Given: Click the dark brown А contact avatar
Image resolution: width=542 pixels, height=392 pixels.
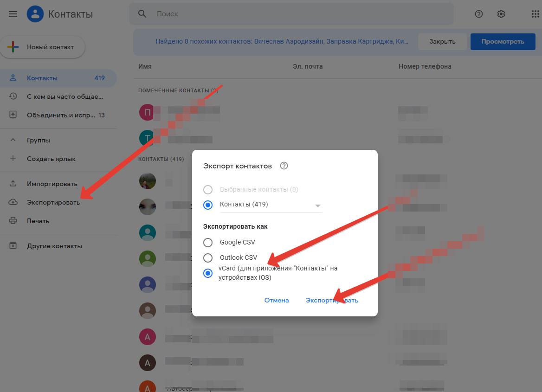Looking at the screenshot, I should [x=147, y=363].
